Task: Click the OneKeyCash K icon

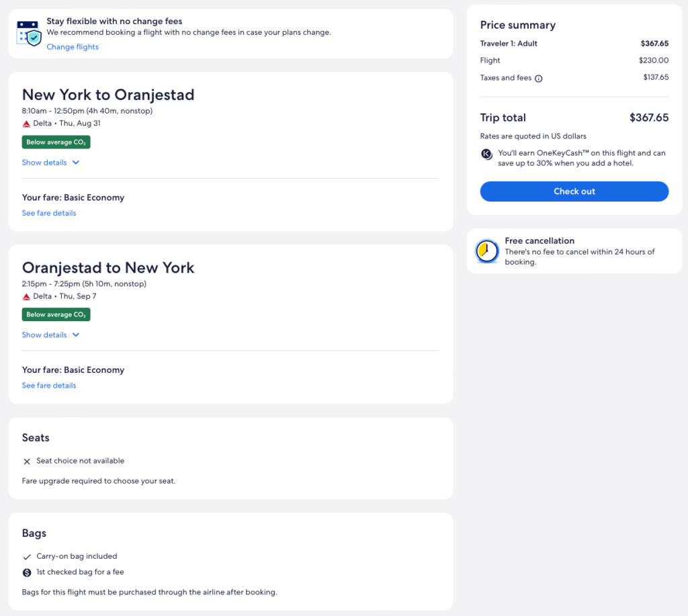Action: 487,154
